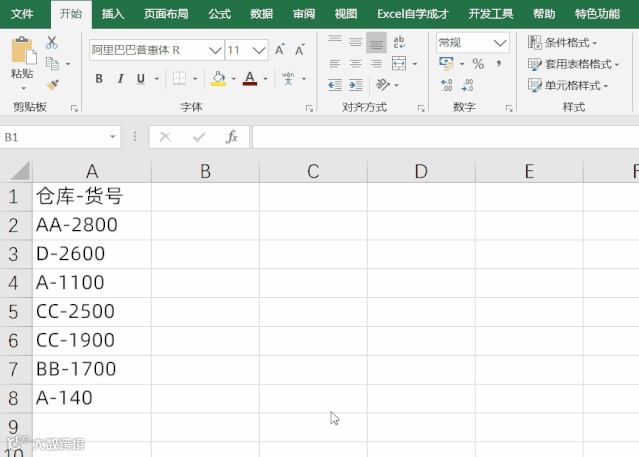Open clipboard pane launcher
The image size is (639, 457).
point(74,108)
